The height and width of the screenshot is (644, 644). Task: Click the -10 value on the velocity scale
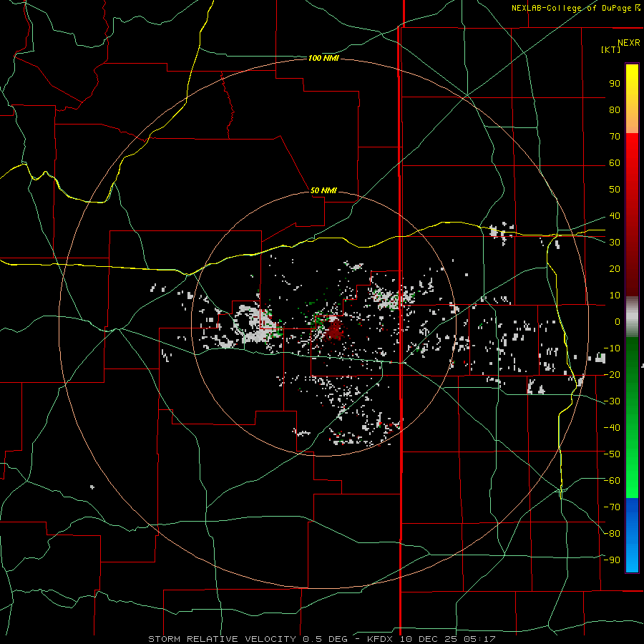(x=612, y=348)
